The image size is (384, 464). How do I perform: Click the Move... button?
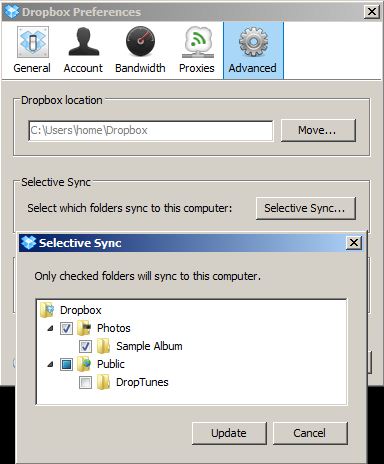point(318,130)
